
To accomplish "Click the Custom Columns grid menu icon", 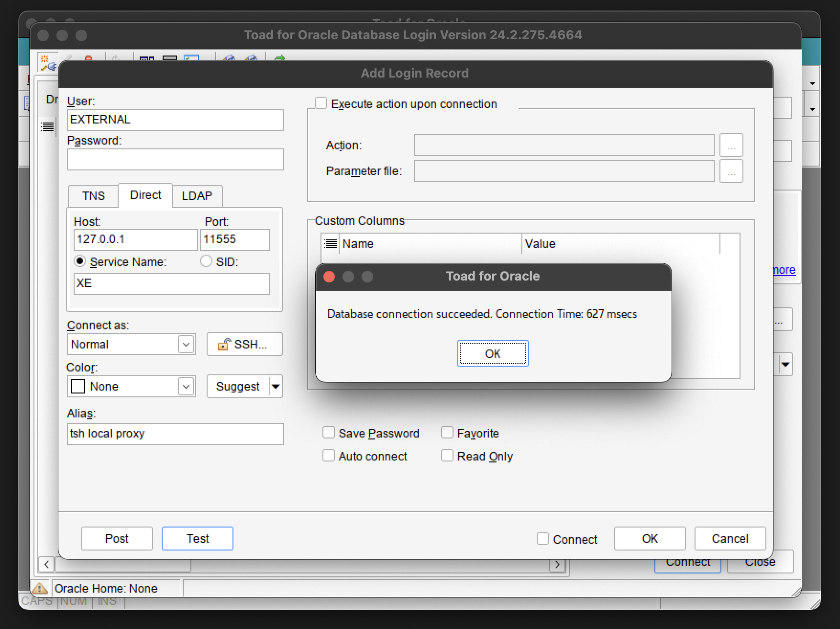I will point(331,244).
